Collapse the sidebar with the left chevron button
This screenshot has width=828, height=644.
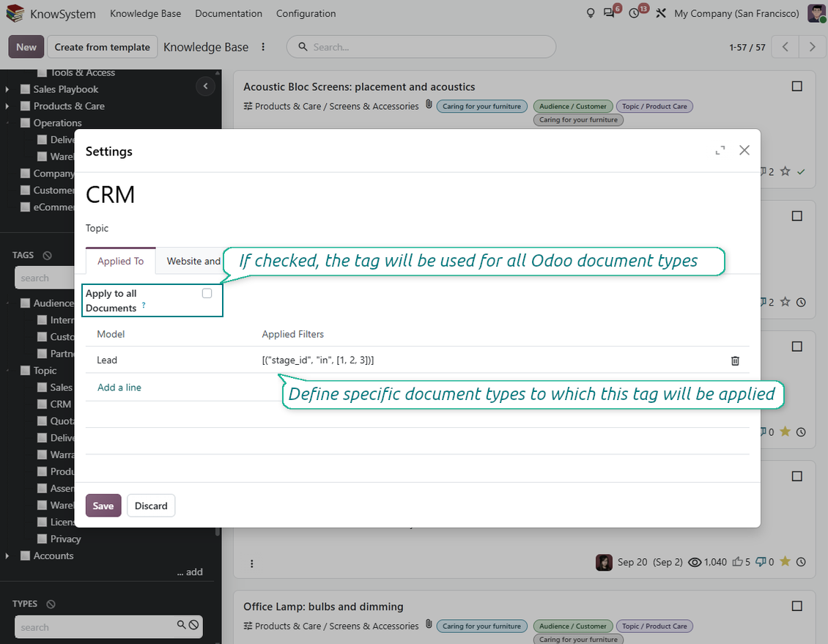[x=205, y=86]
